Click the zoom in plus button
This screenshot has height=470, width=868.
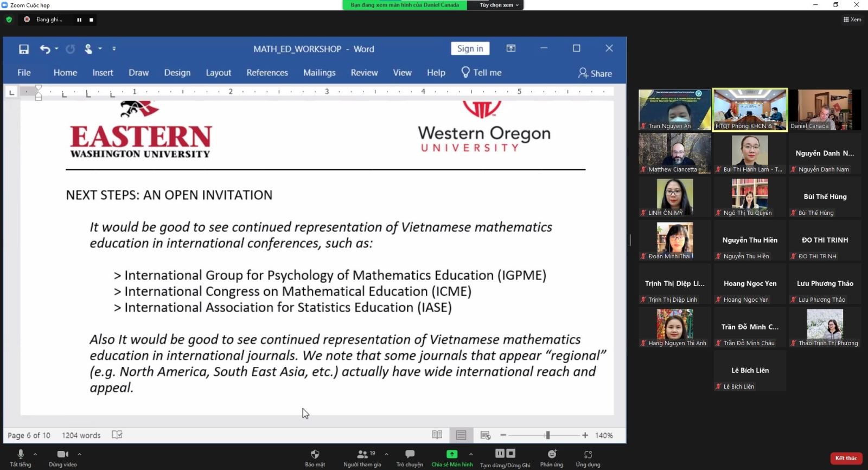[x=585, y=435]
